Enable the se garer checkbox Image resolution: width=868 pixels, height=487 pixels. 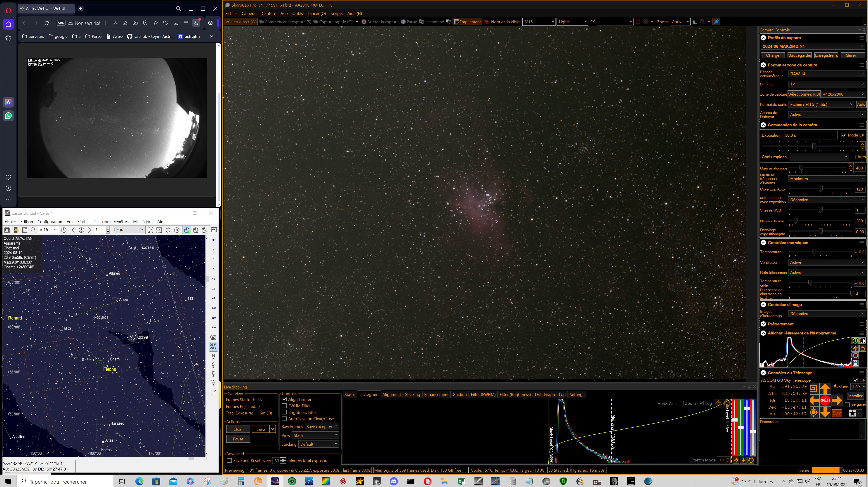pyautogui.click(x=847, y=405)
